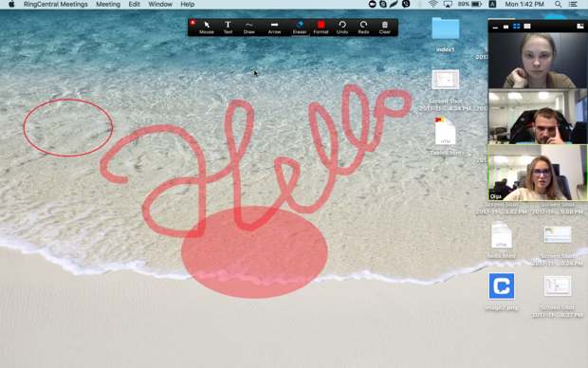Viewport: 588px width, 368px height.
Task: Open the Apple menu
Action: pos(11,5)
